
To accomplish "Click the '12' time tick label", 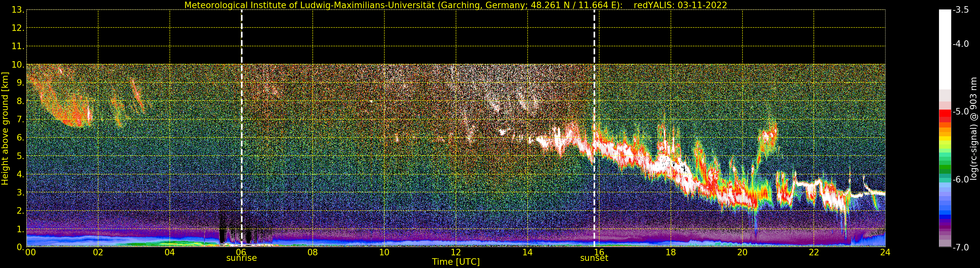I will click(x=456, y=252).
